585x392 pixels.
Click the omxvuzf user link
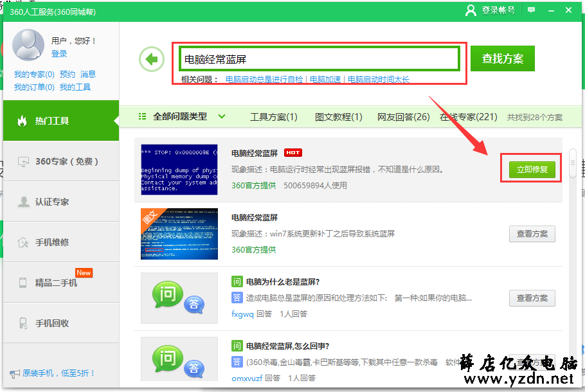pos(247,379)
